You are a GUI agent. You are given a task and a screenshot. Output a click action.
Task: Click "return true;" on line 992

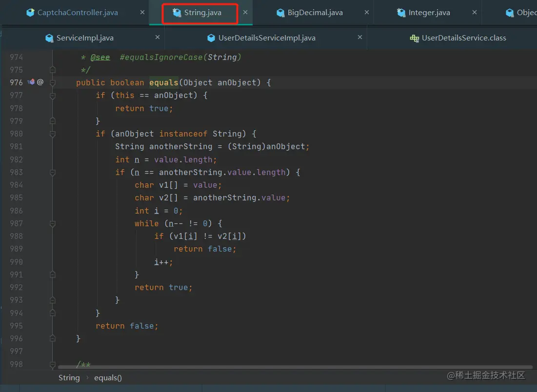(164, 288)
